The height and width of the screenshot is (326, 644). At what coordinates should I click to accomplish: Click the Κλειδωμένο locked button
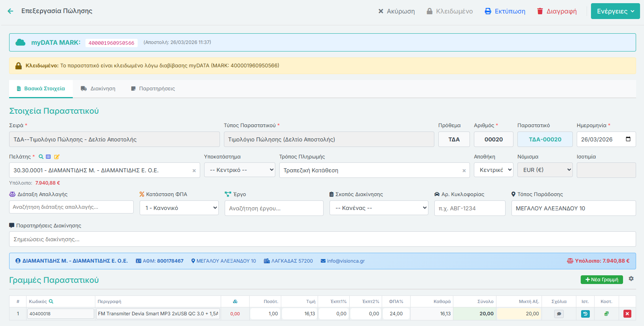point(450,11)
